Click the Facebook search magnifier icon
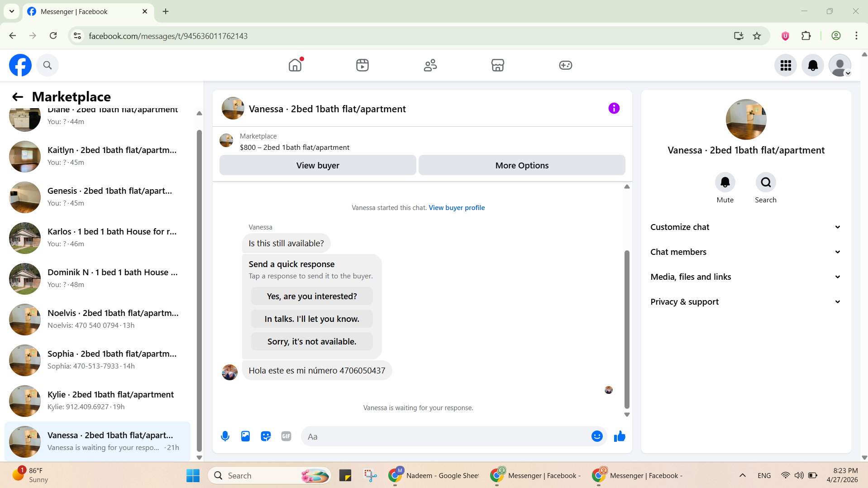Viewport: 868px width, 488px height. (x=48, y=65)
